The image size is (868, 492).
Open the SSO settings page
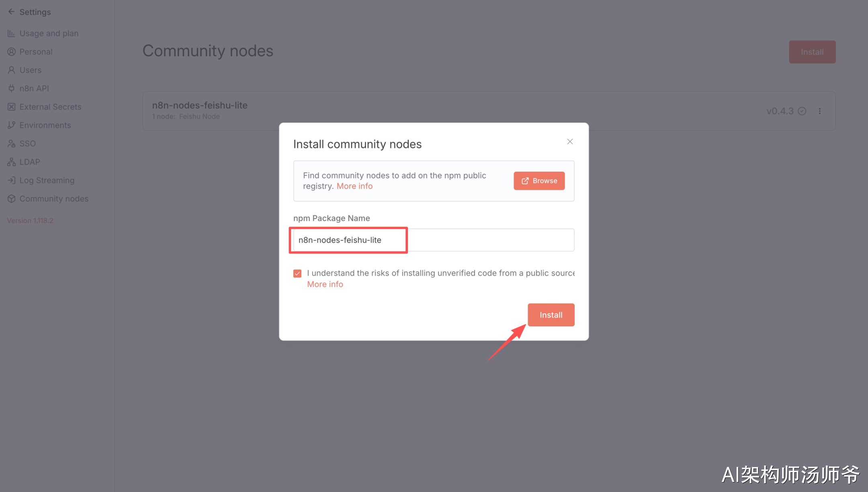[x=27, y=143]
